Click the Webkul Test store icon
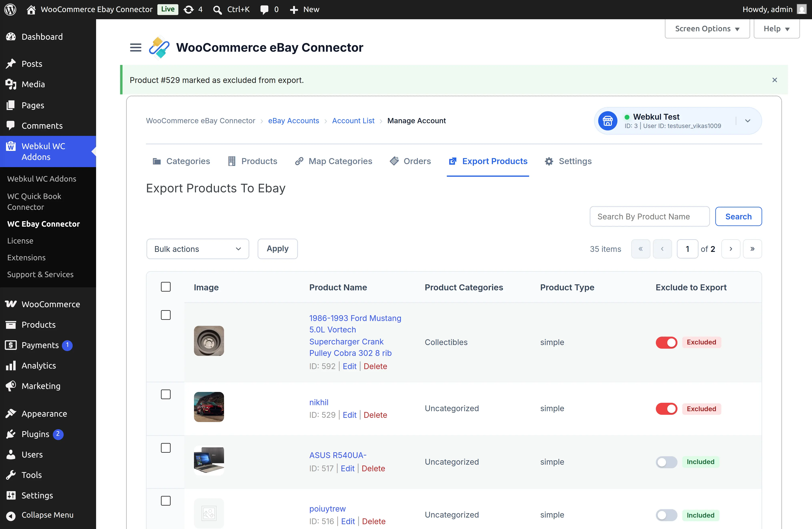Viewport: 812px width, 529px height. (608, 121)
